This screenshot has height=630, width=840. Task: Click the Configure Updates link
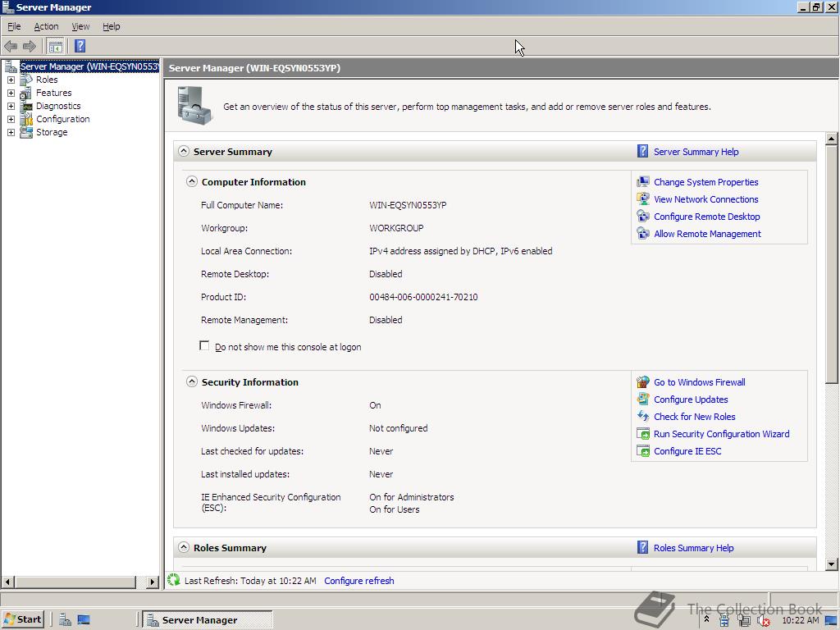tap(691, 399)
